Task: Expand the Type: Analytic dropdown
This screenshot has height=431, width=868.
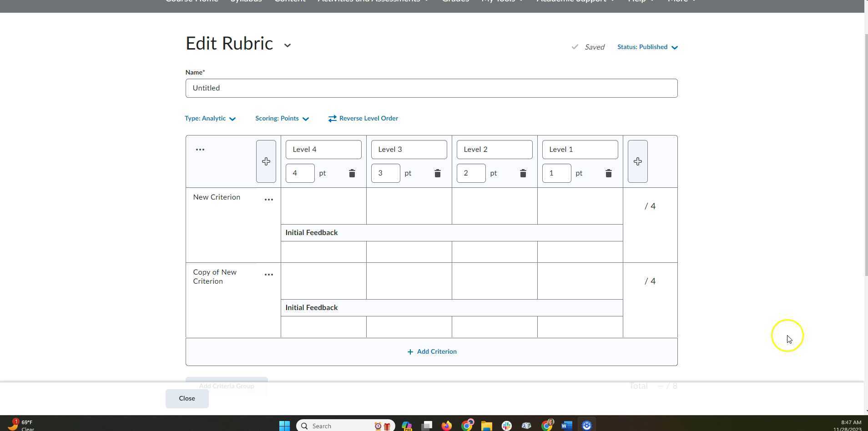Action: [x=210, y=118]
